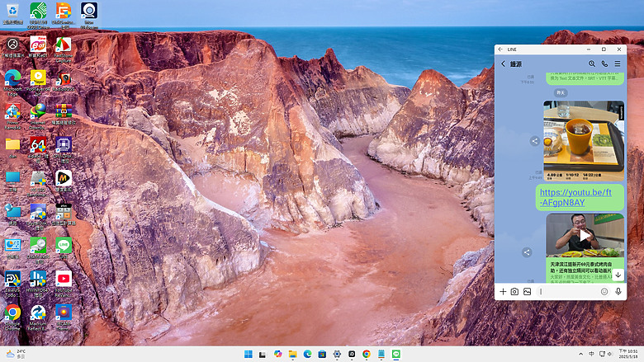The image size is (644, 362).
Task: Open the plus attachment menu in LINE
Action: (503, 291)
